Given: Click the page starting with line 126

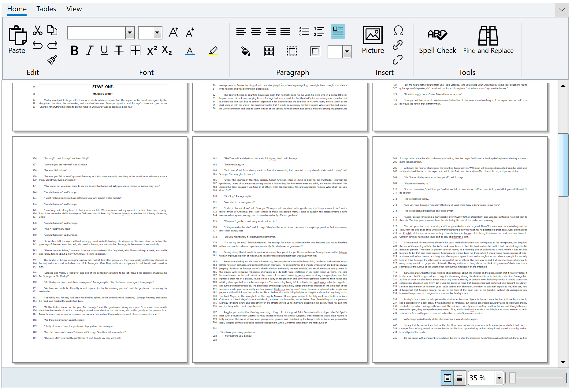Looking at the screenshot, I should 100,250.
